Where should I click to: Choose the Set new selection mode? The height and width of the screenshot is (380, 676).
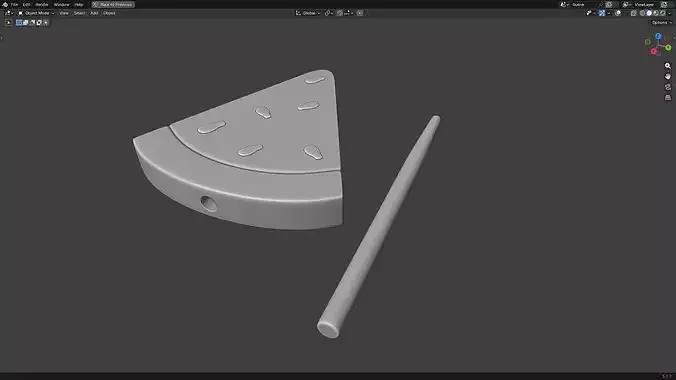coord(19,22)
